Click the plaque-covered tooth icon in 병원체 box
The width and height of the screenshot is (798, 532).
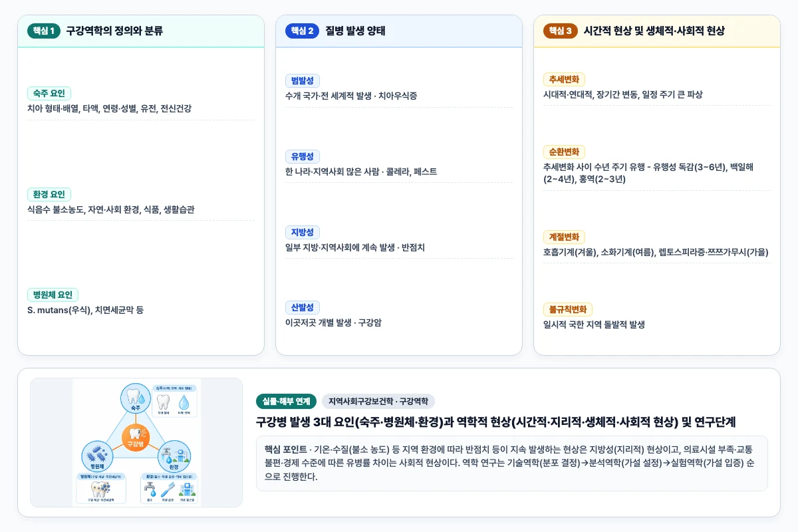pyautogui.click(x=100, y=490)
